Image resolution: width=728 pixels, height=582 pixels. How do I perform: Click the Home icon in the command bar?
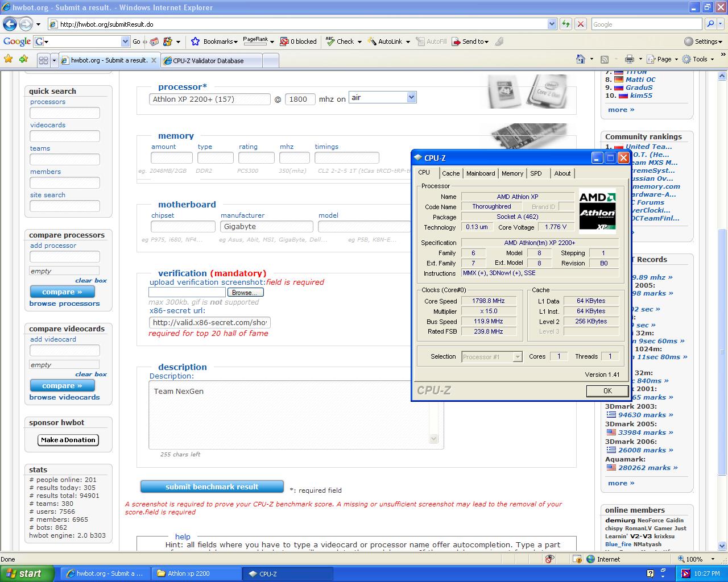tap(581, 59)
